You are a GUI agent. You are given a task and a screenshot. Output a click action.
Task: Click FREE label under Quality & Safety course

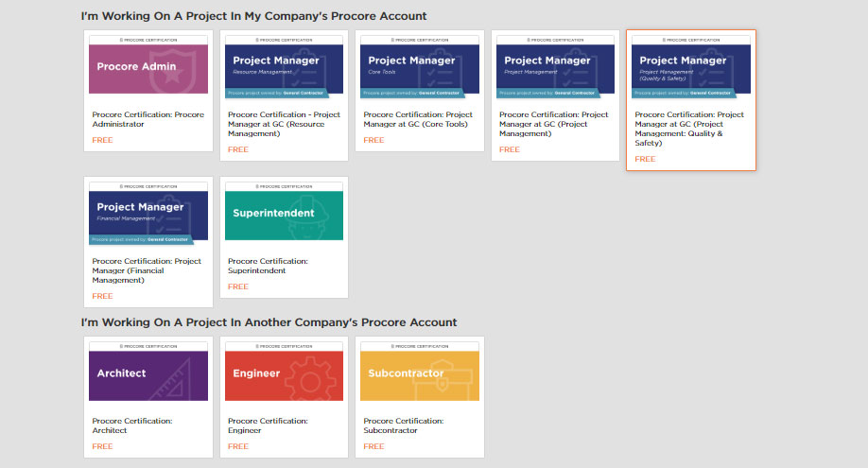click(645, 159)
